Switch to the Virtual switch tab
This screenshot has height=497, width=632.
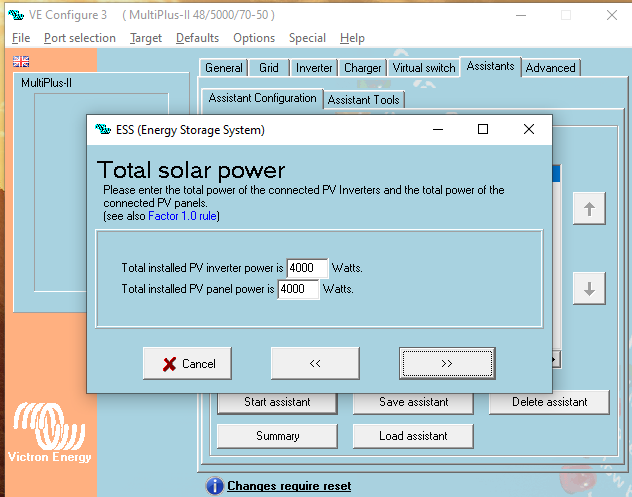pyautogui.click(x=423, y=68)
